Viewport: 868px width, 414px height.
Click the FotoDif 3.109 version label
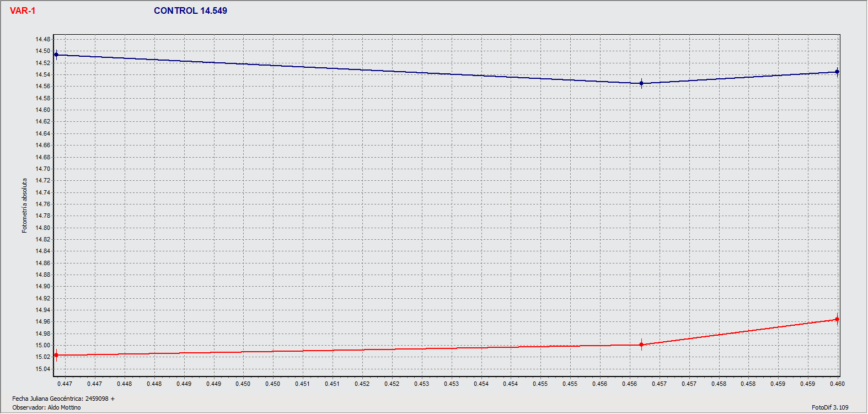click(x=830, y=407)
